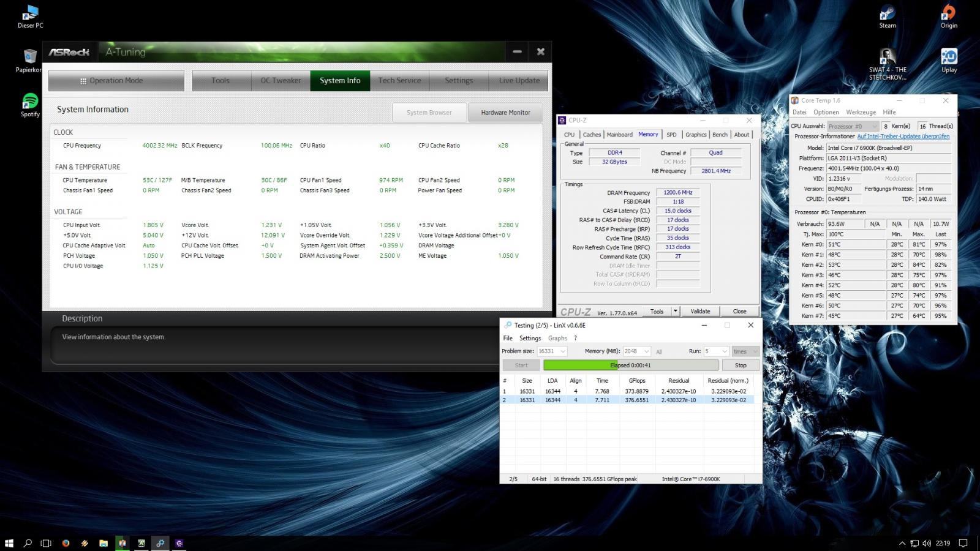Click the CPU-Z Validate button
Screen dimensions: 980x551
[x=701, y=311]
